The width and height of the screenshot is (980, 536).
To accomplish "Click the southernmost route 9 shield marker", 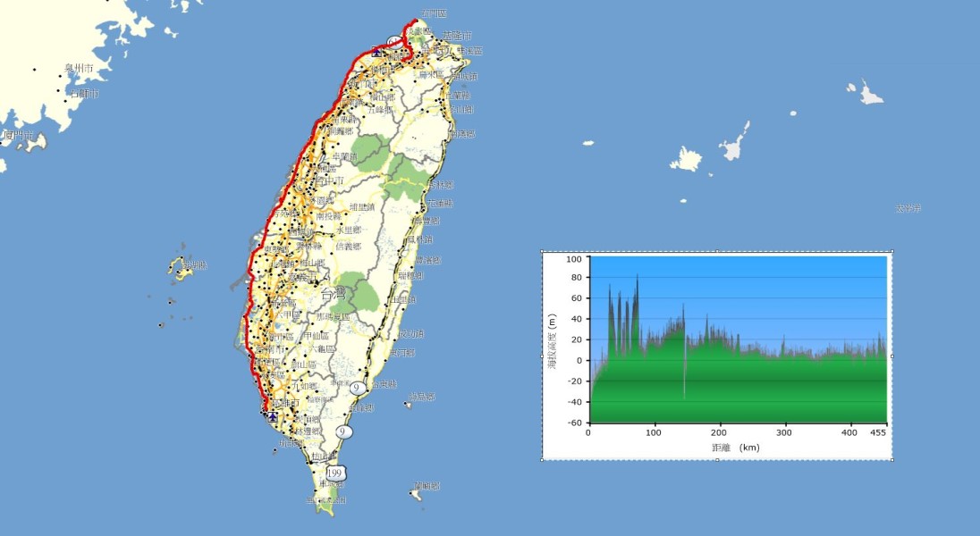I will coord(343,431).
